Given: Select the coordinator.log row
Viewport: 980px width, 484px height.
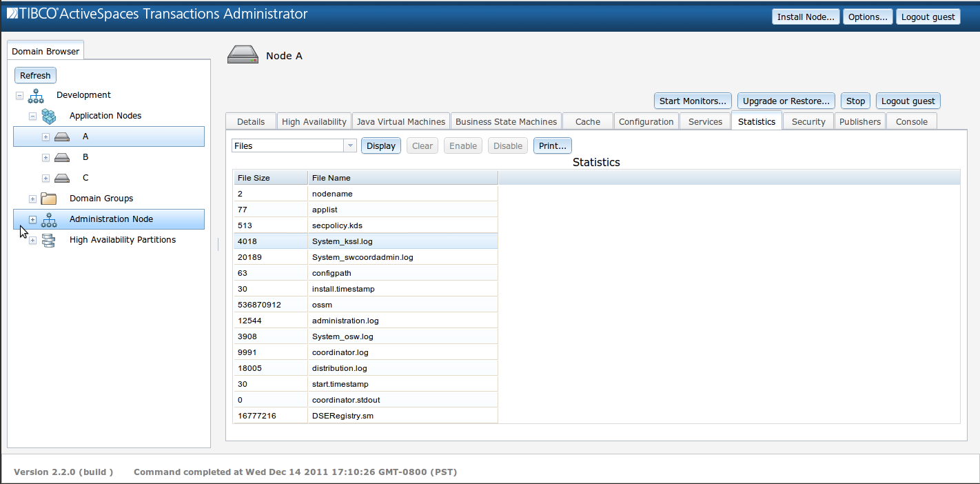Looking at the screenshot, I should coord(365,352).
